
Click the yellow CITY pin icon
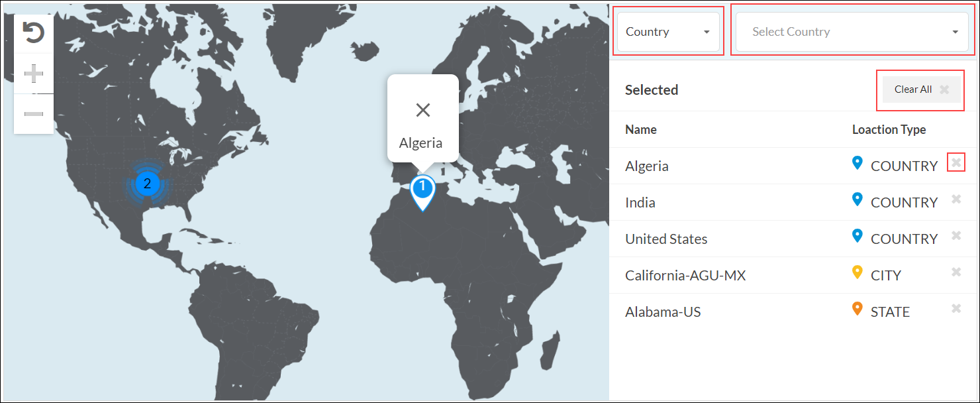click(857, 272)
